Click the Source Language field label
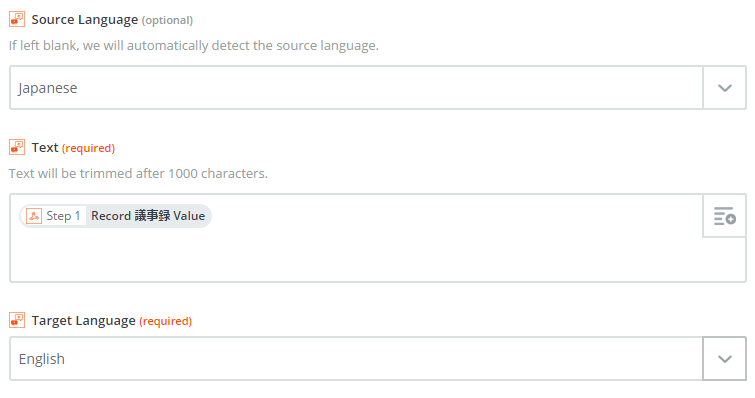755x398 pixels. coord(85,20)
